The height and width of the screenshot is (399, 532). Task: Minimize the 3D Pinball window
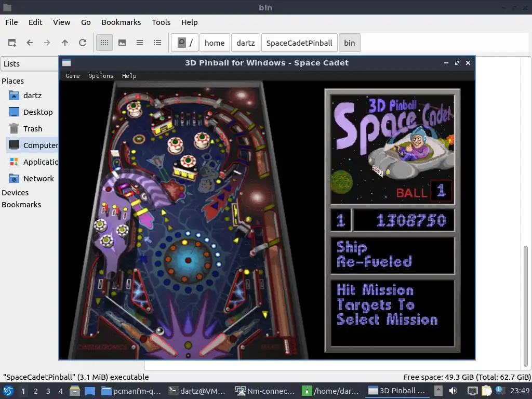click(x=446, y=63)
